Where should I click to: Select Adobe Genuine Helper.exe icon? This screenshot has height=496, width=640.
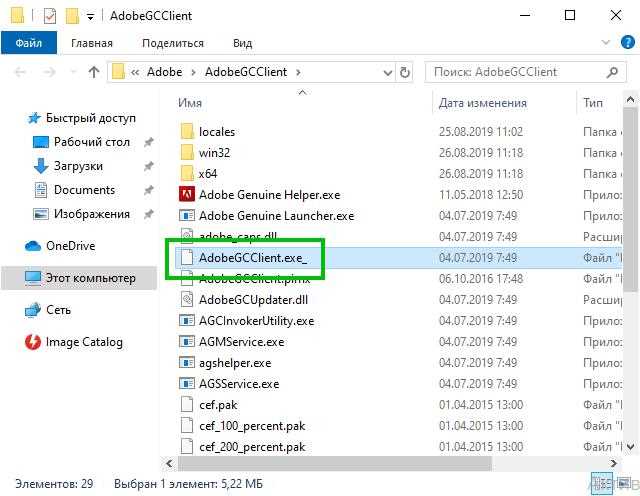pos(187,195)
